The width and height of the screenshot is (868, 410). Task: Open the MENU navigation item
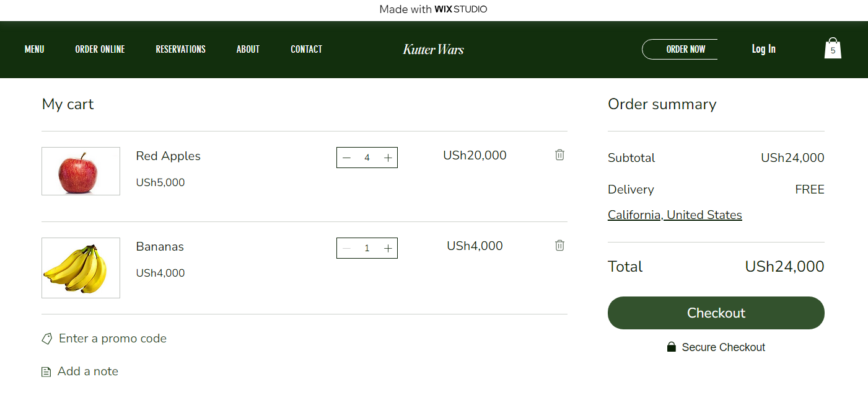(x=34, y=49)
